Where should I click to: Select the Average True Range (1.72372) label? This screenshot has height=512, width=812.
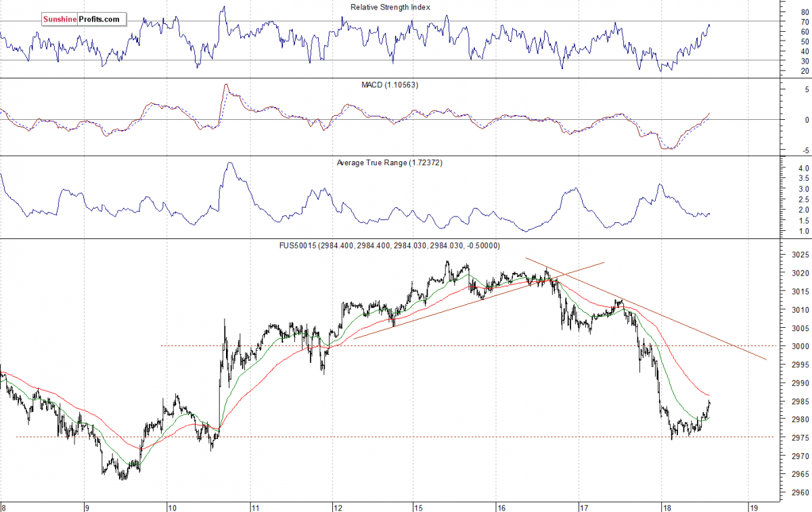click(x=389, y=163)
